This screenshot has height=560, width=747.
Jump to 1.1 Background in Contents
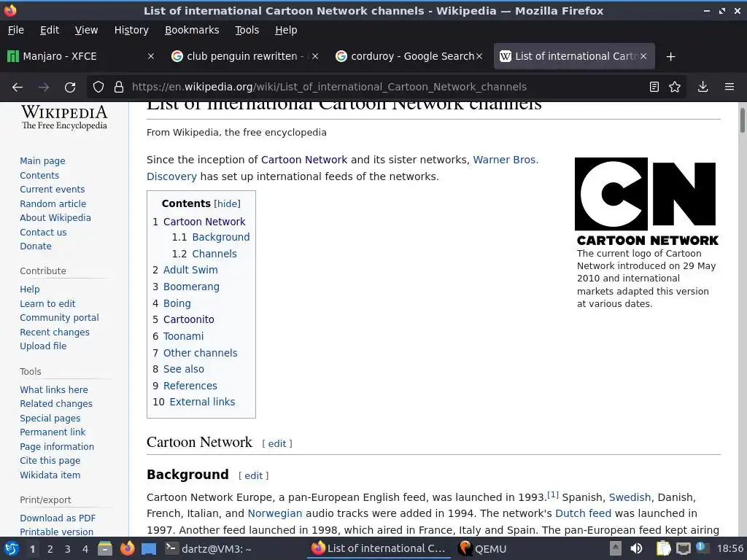pyautogui.click(x=221, y=237)
